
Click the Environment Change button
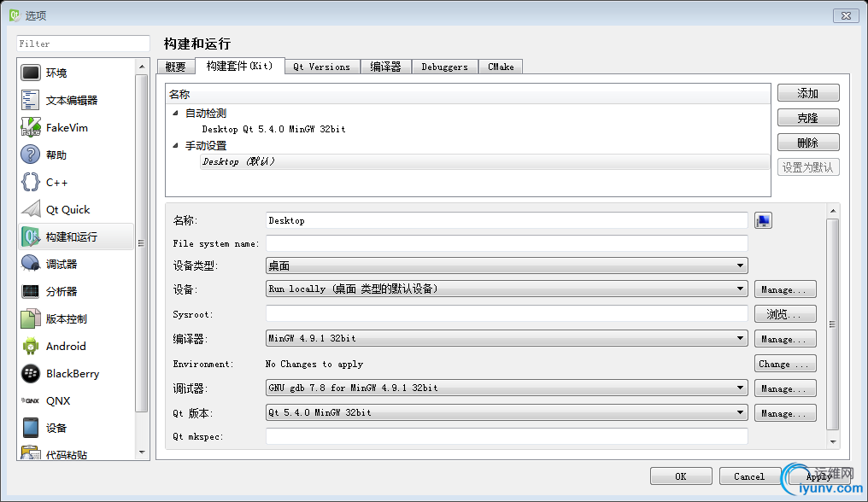coord(785,364)
